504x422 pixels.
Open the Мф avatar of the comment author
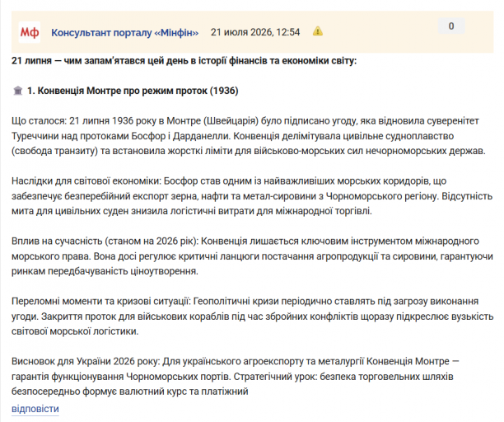click(30, 32)
